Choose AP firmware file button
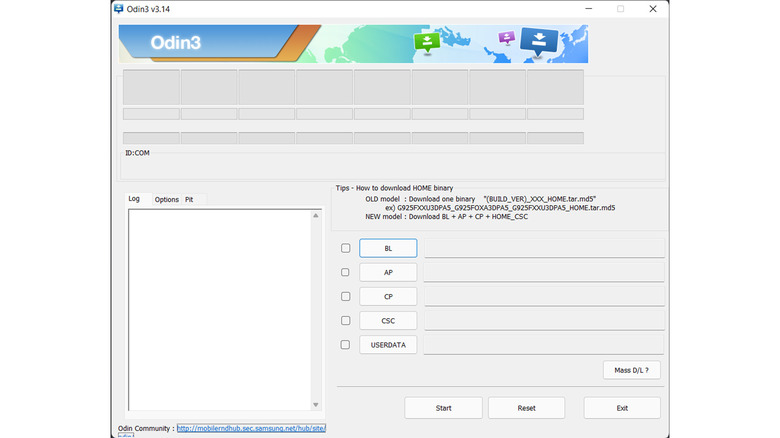 click(x=388, y=272)
